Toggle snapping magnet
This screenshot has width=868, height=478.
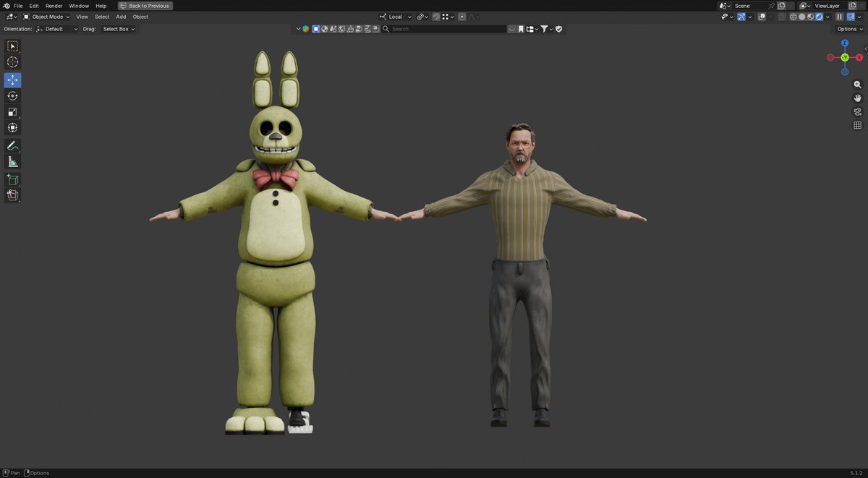(435, 17)
